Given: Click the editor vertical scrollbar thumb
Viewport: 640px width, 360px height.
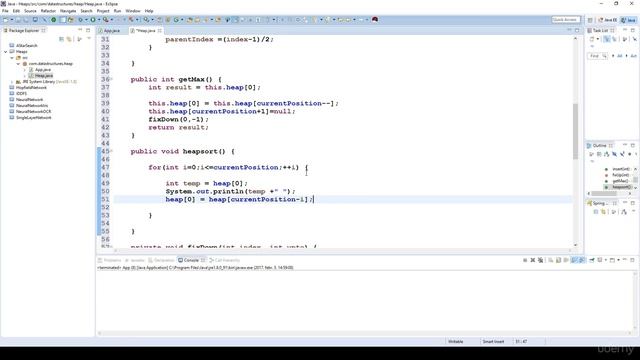Looking at the screenshot, I should [x=576, y=131].
